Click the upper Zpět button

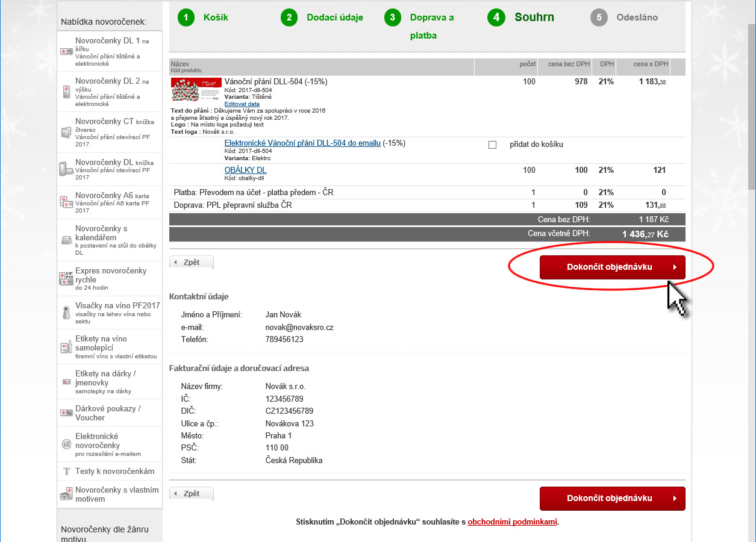192,263
